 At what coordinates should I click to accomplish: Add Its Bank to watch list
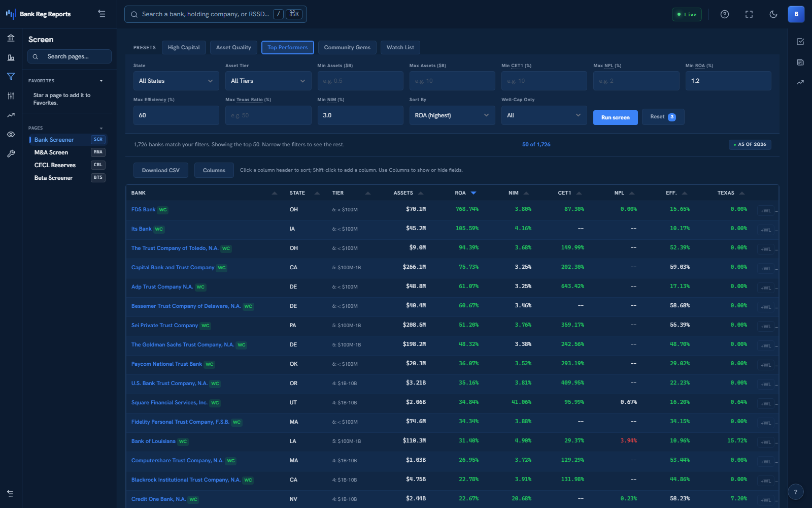point(765,230)
